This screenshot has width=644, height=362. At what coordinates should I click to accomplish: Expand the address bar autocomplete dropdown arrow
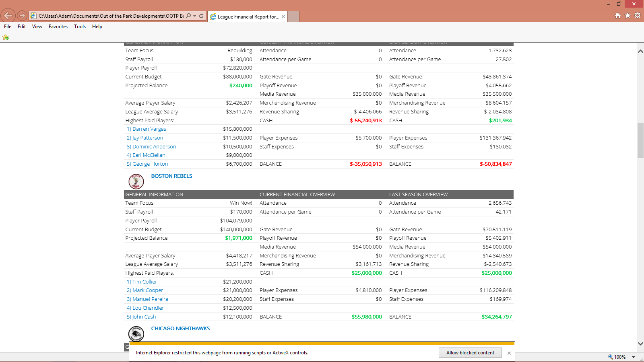click(x=195, y=16)
